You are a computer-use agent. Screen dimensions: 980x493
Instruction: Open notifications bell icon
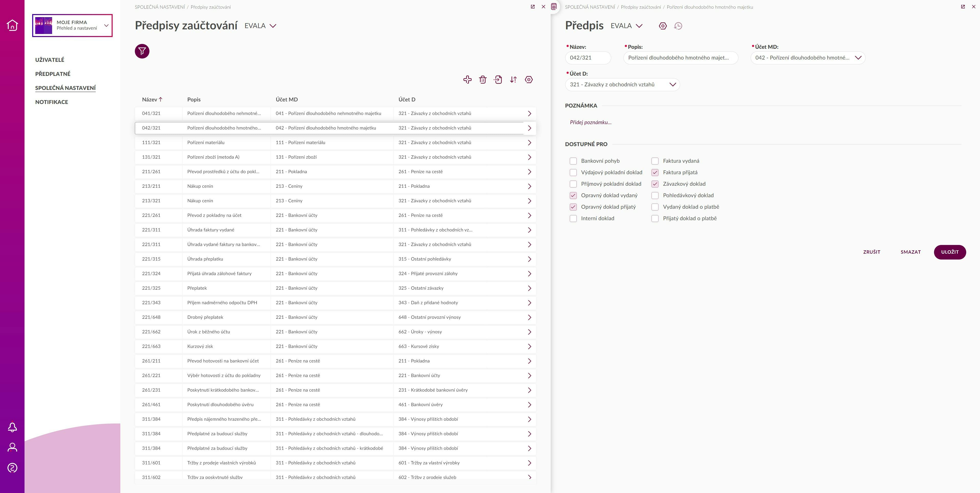tap(12, 427)
